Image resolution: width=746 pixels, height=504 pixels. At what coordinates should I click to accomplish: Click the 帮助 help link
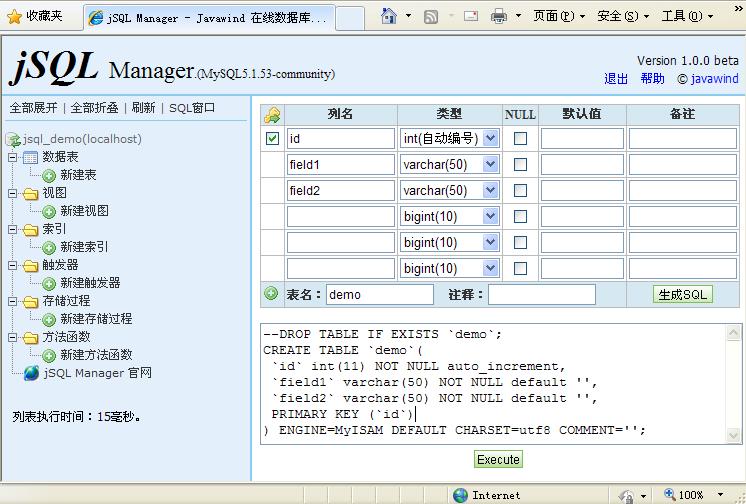(x=652, y=79)
